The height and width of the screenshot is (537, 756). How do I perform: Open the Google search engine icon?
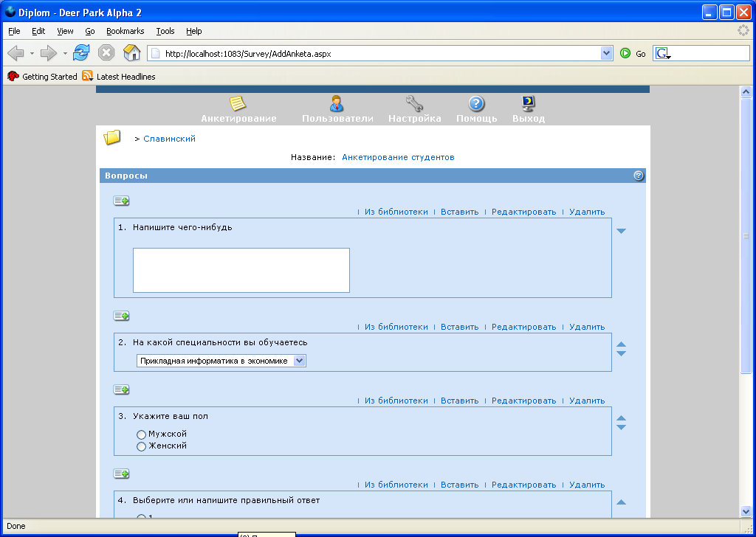click(663, 53)
